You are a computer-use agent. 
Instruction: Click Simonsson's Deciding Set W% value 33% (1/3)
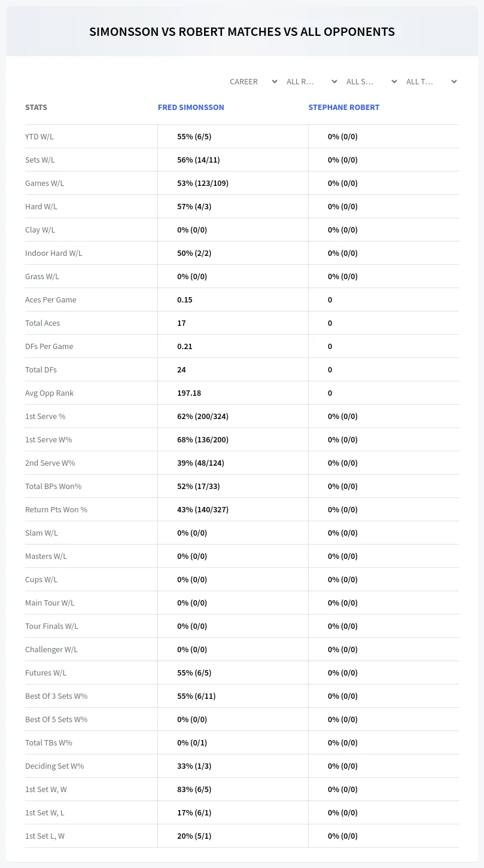194,766
